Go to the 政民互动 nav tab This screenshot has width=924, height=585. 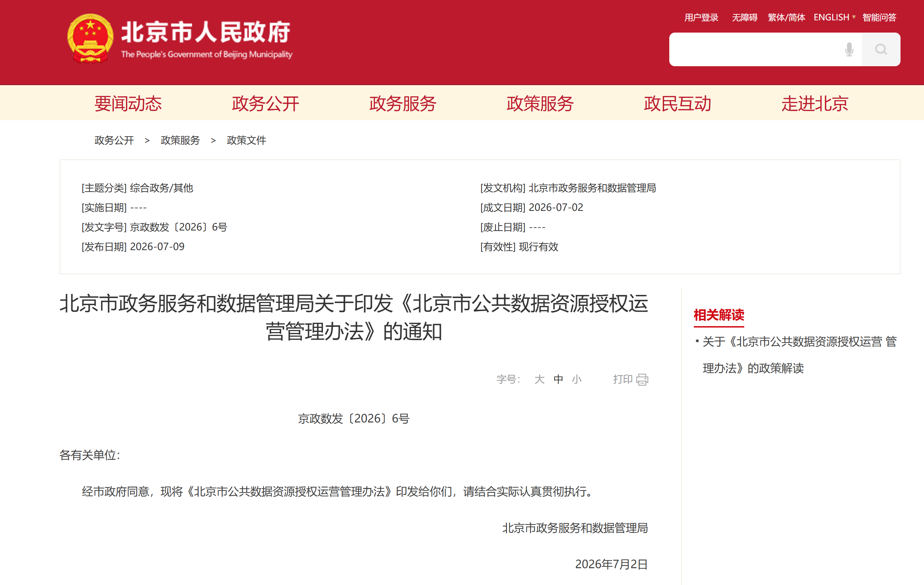(x=678, y=104)
